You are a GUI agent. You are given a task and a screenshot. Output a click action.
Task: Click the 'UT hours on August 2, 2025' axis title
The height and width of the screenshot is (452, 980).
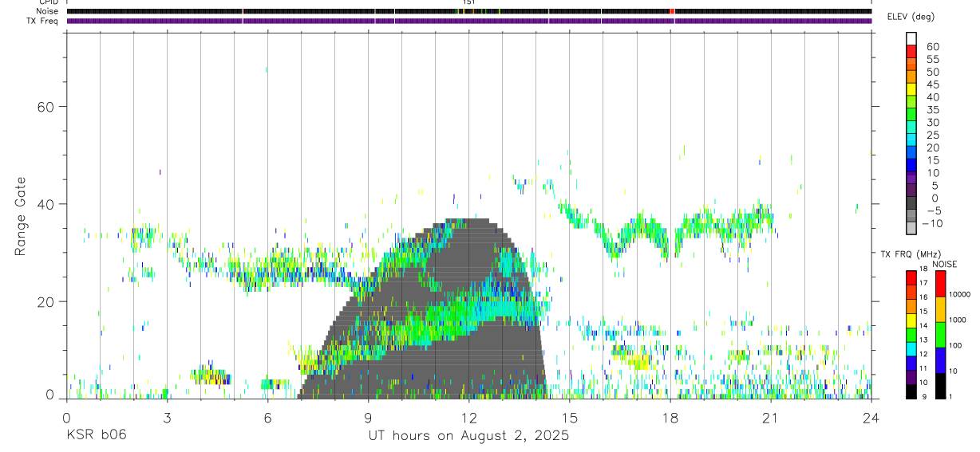click(468, 435)
